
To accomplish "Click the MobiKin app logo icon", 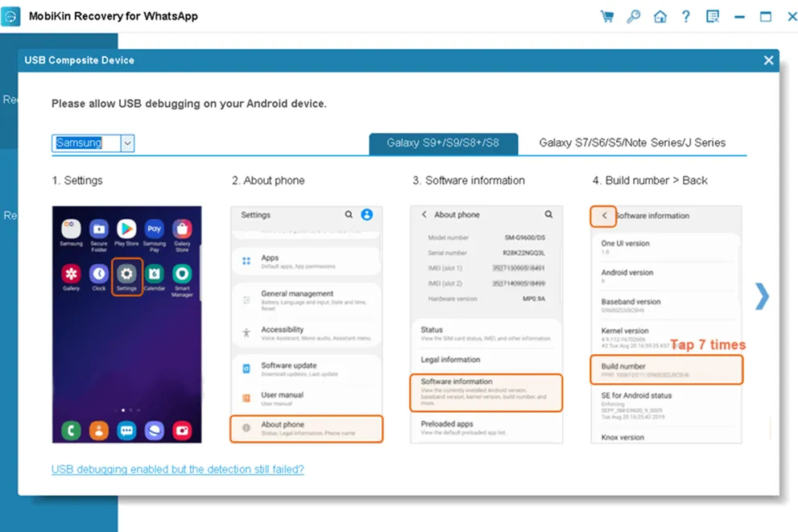I will (11, 16).
